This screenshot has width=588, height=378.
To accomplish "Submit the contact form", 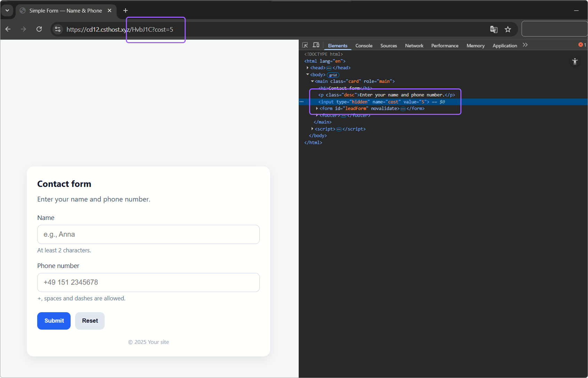I will [54, 321].
